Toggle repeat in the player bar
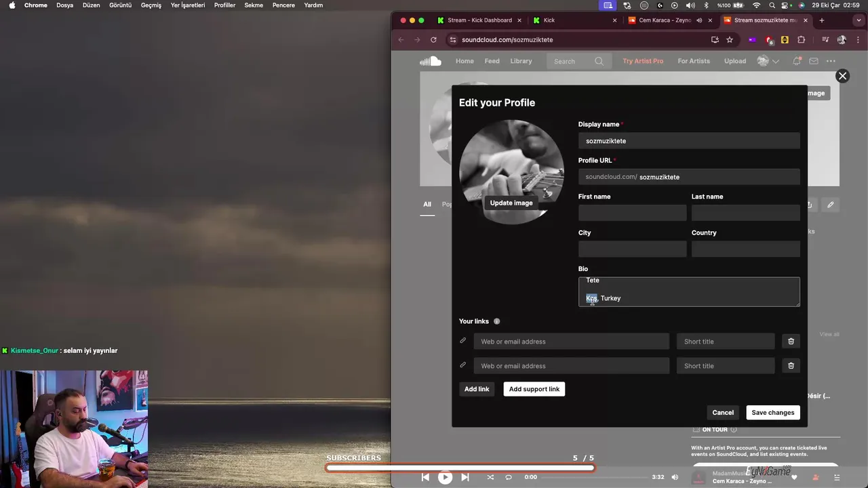Image resolution: width=868 pixels, height=488 pixels. point(509,477)
